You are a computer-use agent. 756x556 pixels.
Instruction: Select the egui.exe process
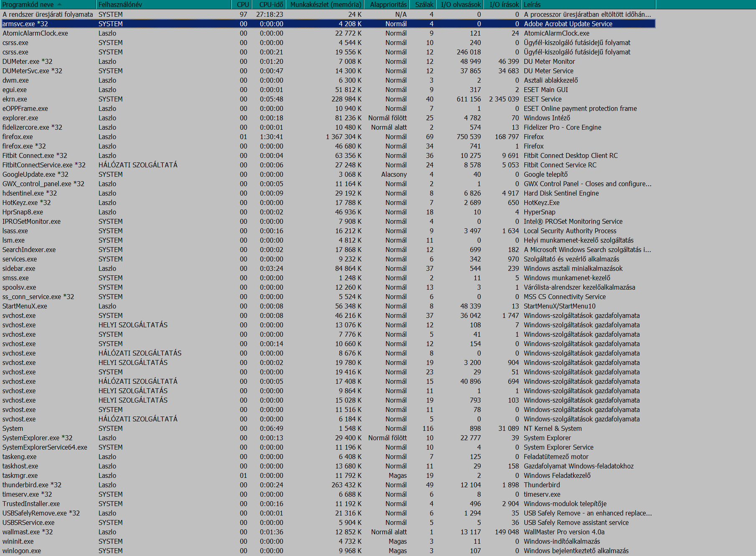(328, 90)
